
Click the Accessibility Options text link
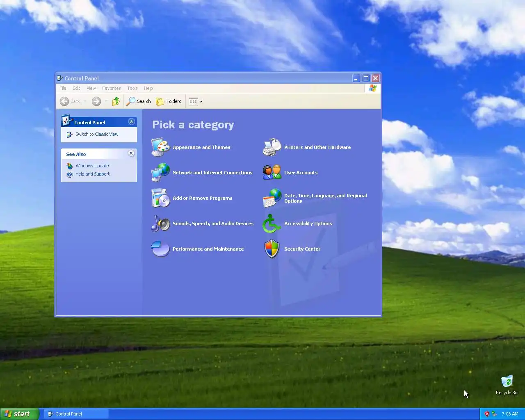308,224
